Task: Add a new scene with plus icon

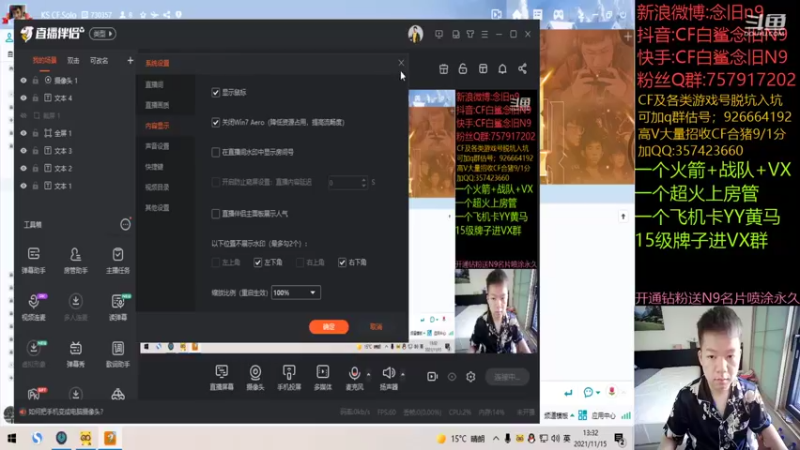Action: coord(130,61)
